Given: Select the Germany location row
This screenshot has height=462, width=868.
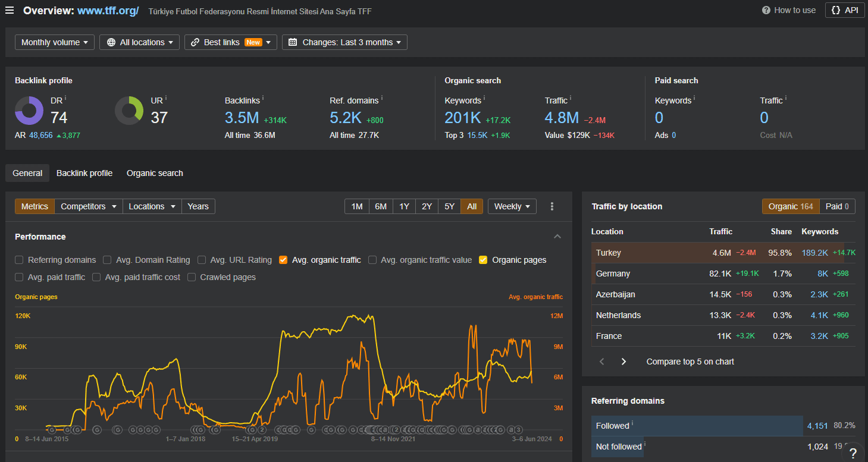Looking at the screenshot, I should (723, 274).
